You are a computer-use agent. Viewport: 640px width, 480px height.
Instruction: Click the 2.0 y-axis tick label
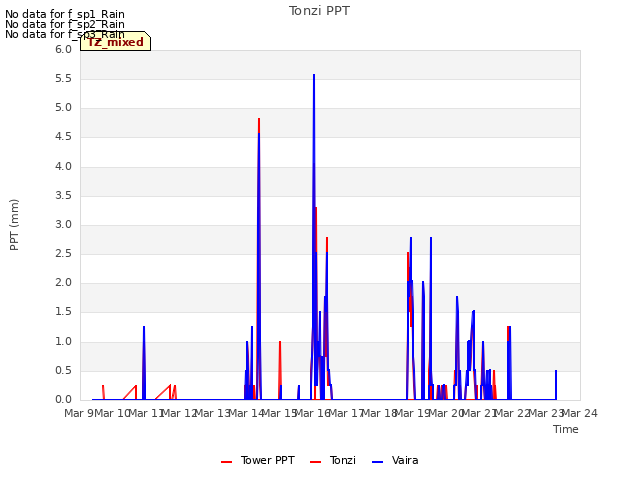[63, 282]
